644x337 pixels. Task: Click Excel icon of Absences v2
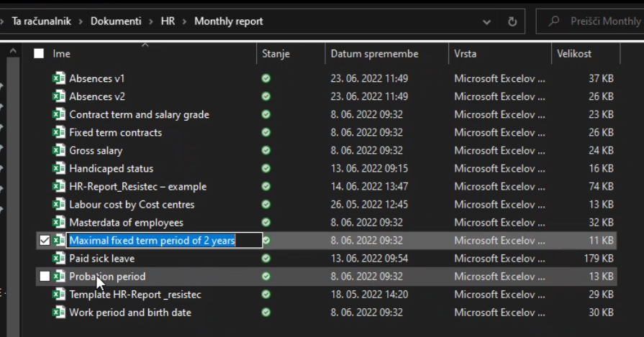point(59,96)
